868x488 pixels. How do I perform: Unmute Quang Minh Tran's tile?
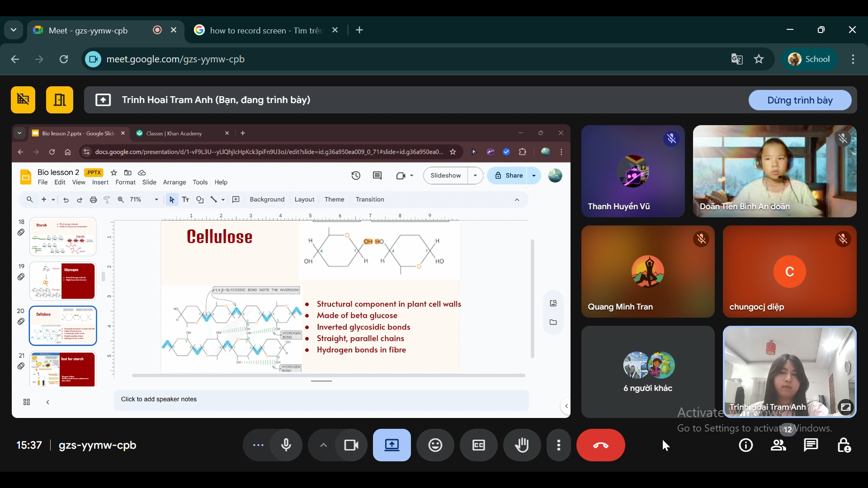[x=701, y=239]
